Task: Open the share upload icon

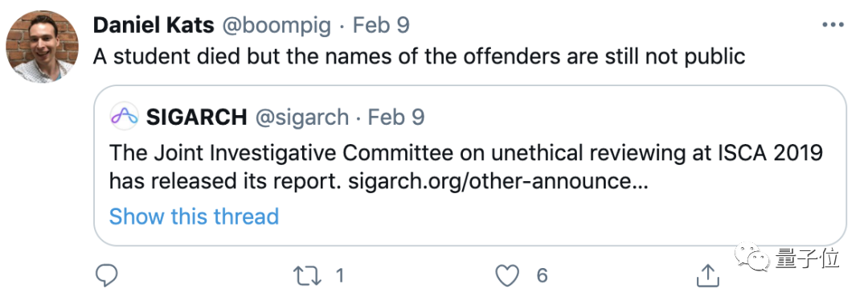Action: (x=707, y=275)
